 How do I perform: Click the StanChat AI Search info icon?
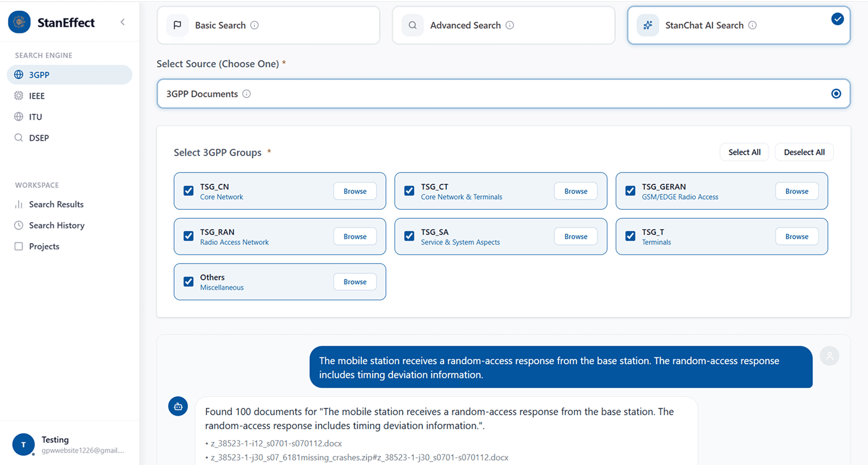[x=752, y=25]
